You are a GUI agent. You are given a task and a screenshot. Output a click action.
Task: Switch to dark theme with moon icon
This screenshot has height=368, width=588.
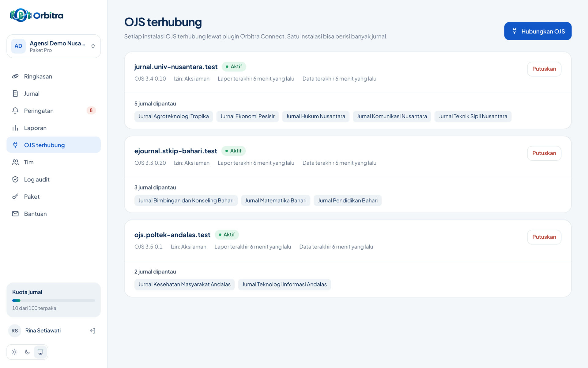27,352
